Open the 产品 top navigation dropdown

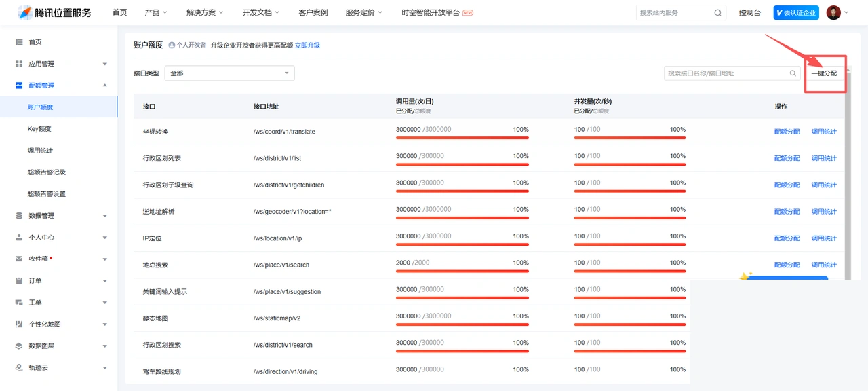click(156, 12)
